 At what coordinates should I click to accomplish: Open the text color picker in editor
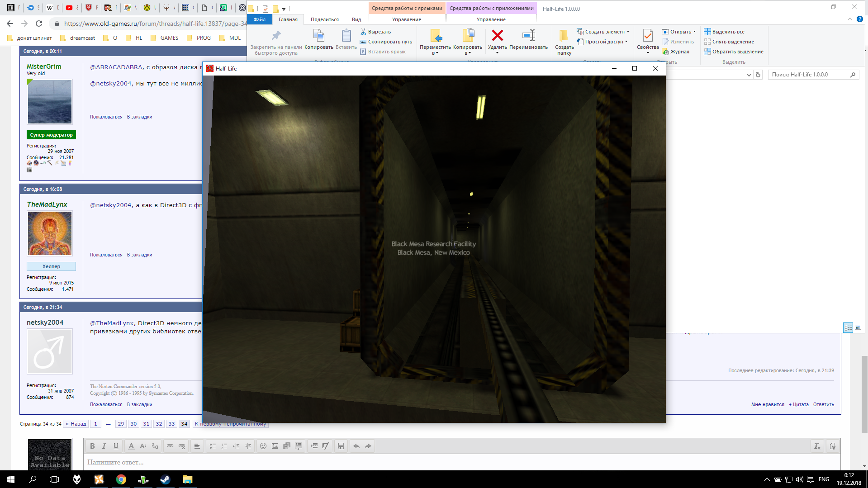(x=131, y=446)
